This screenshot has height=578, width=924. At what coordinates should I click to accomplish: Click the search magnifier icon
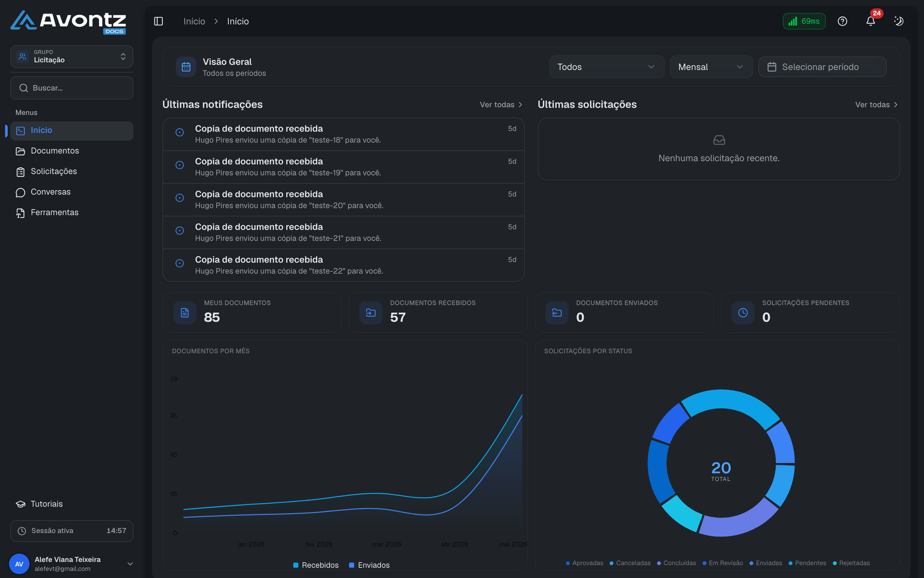click(24, 88)
